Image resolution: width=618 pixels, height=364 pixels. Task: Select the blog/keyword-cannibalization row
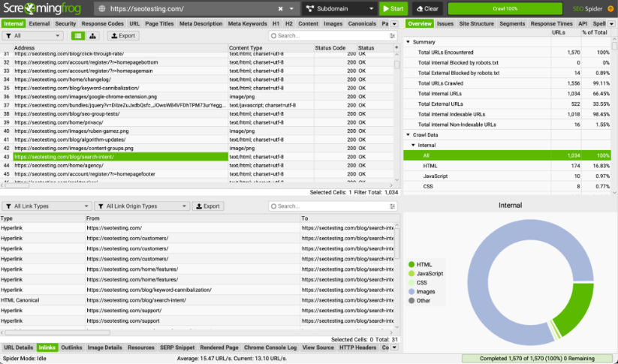point(120,88)
